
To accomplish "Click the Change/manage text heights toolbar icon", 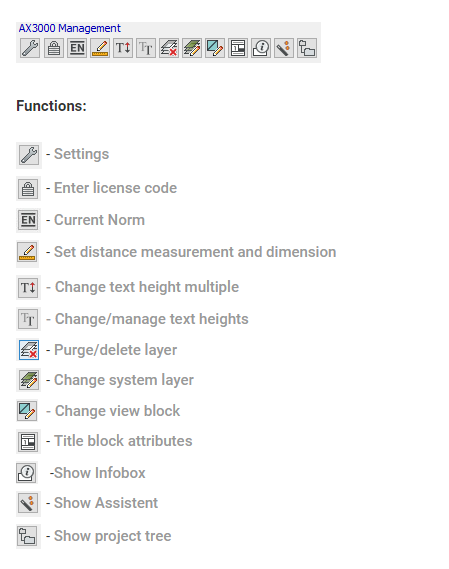I will click(146, 48).
